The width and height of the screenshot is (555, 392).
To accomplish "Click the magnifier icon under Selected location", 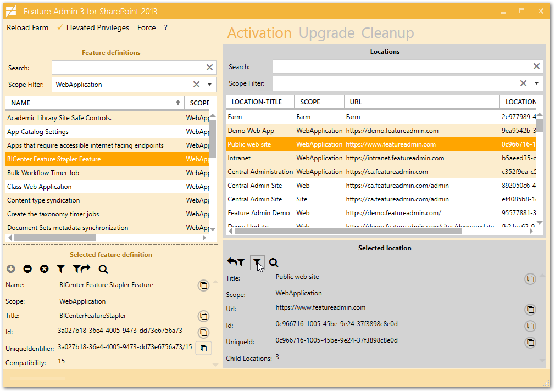I will [x=274, y=262].
